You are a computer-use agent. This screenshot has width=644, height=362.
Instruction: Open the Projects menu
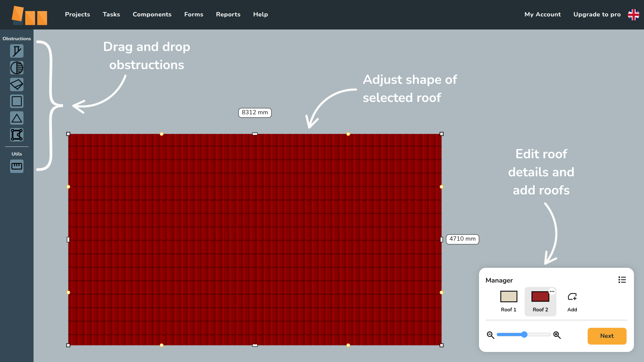pyautogui.click(x=77, y=14)
